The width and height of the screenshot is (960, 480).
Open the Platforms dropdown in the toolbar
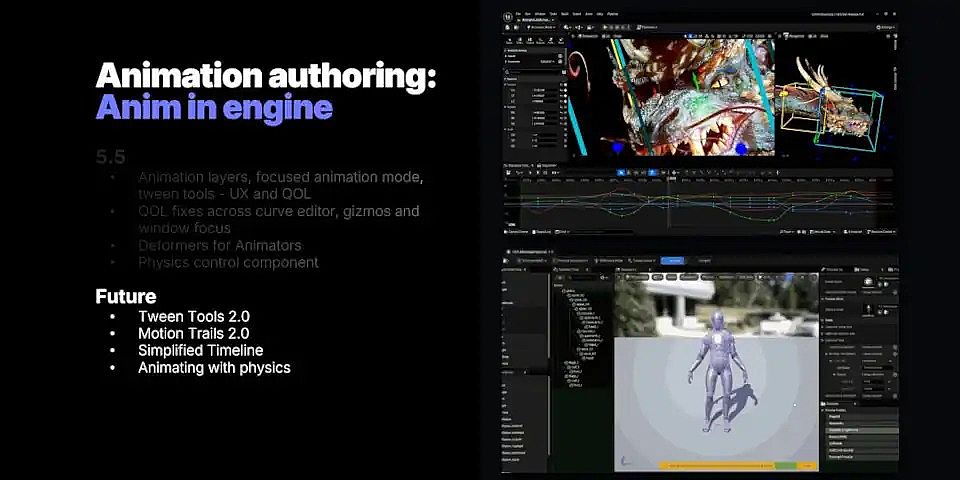646,27
